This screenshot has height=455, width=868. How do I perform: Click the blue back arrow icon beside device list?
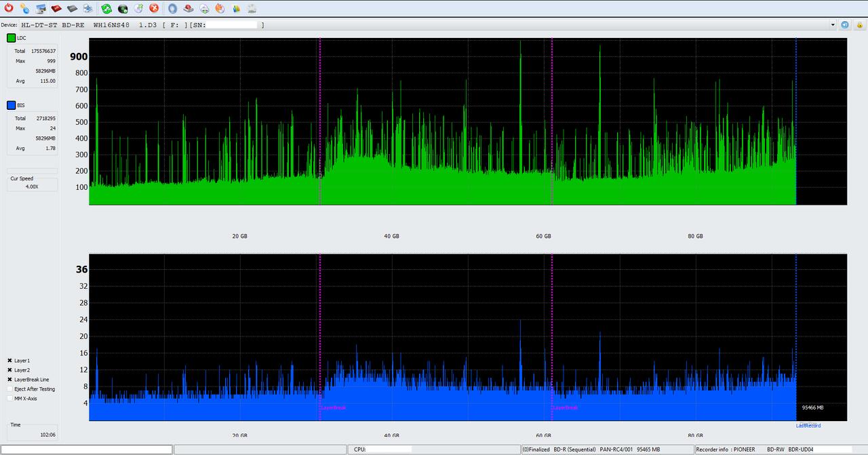(845, 24)
